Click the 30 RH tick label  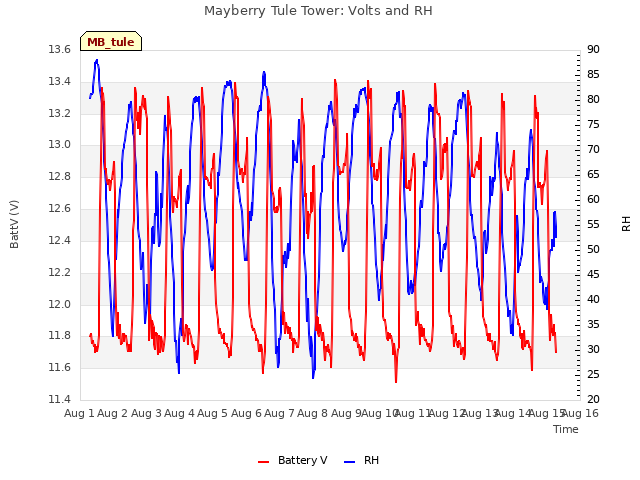click(593, 349)
